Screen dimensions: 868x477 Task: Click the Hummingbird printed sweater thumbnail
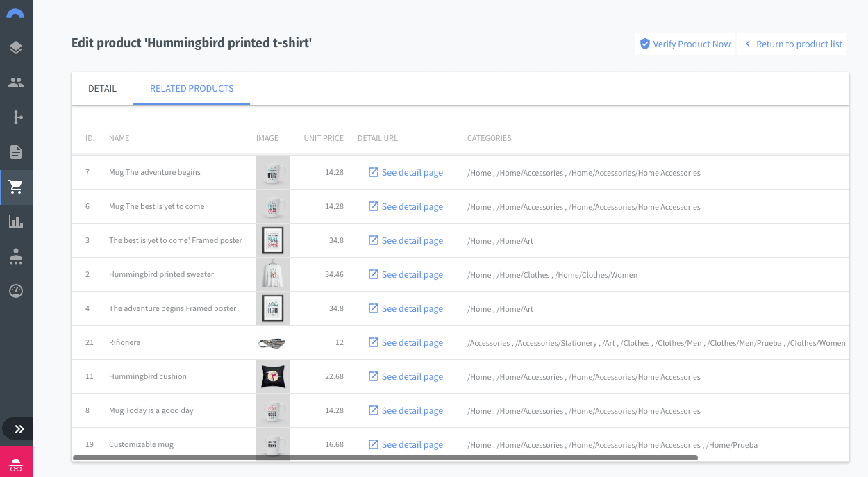point(273,274)
